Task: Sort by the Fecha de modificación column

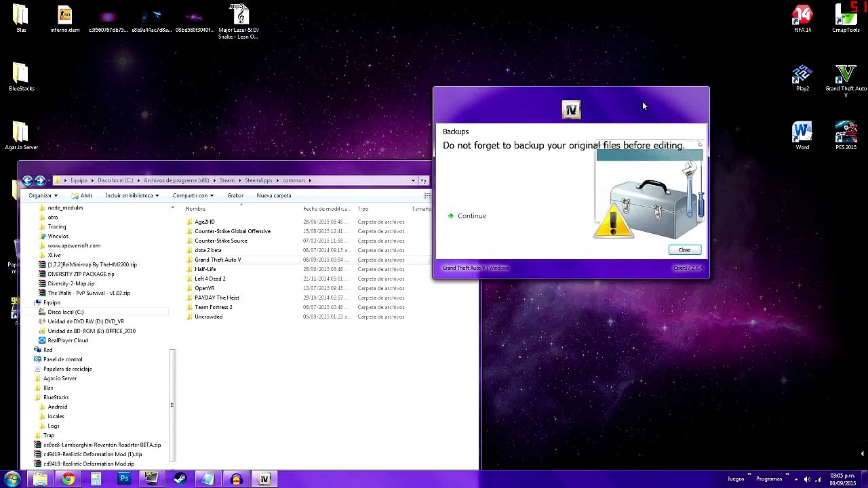Action: [328, 209]
